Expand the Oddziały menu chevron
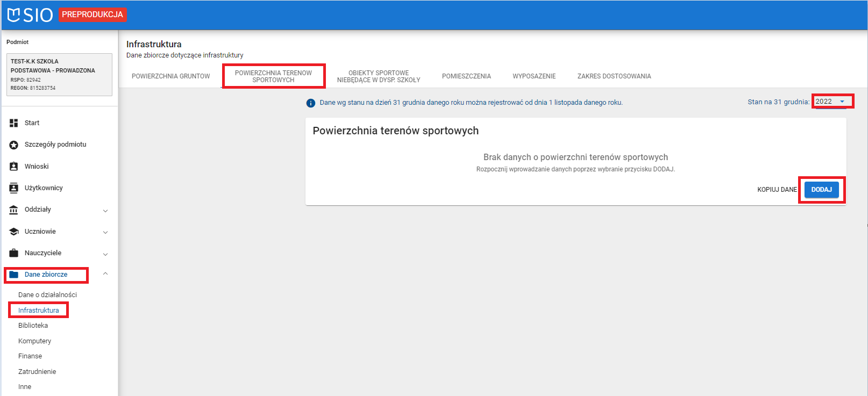This screenshot has height=396, width=868. (x=105, y=211)
